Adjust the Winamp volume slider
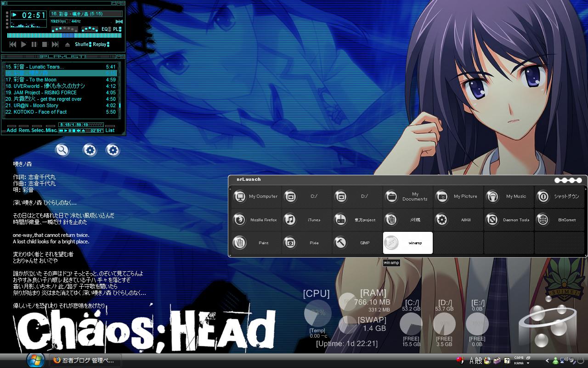The width and height of the screenshot is (588, 368). 64,29
